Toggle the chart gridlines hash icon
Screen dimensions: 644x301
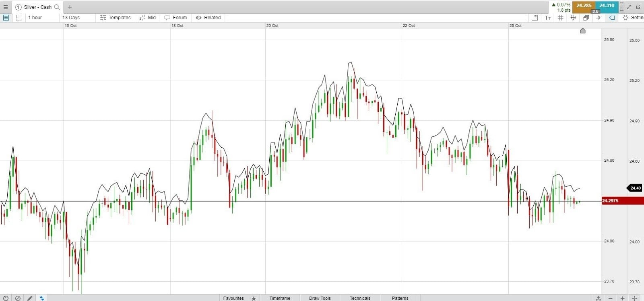pyautogui.click(x=560, y=17)
